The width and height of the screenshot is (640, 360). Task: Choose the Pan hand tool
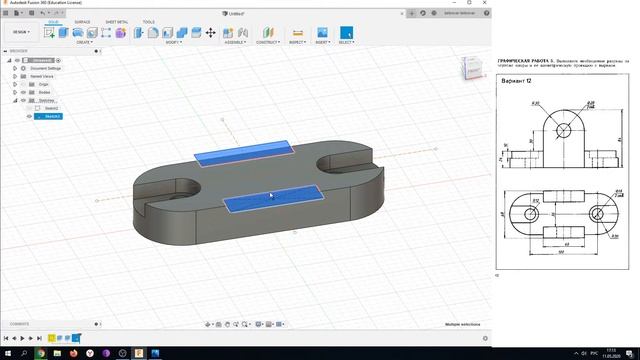point(227,324)
